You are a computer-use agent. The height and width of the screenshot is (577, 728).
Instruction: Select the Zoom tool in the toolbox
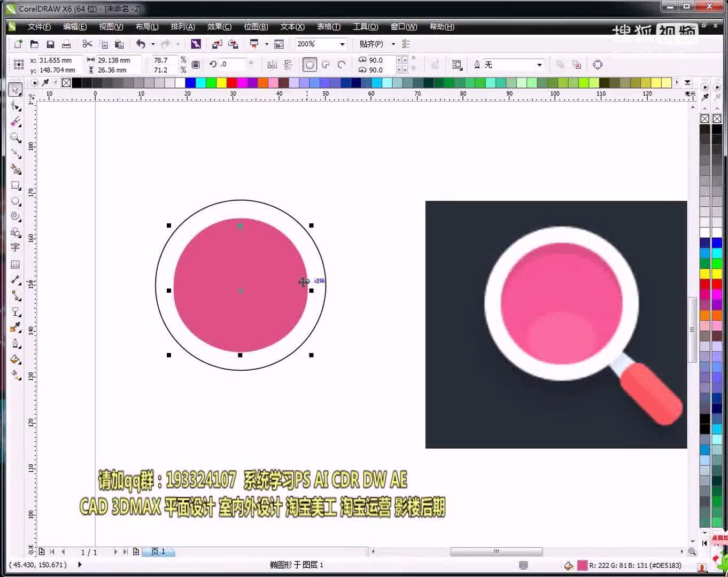[16, 138]
